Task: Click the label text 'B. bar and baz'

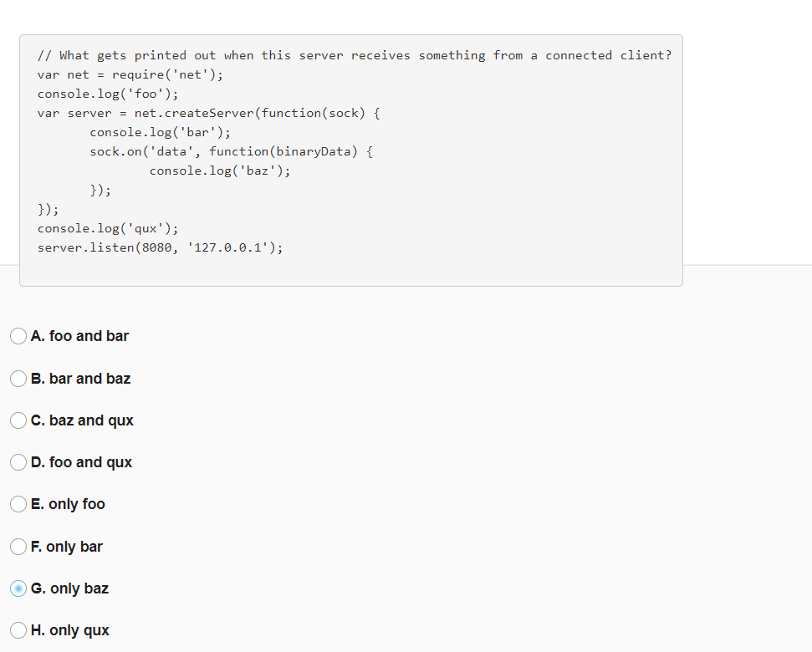Action: (80, 379)
